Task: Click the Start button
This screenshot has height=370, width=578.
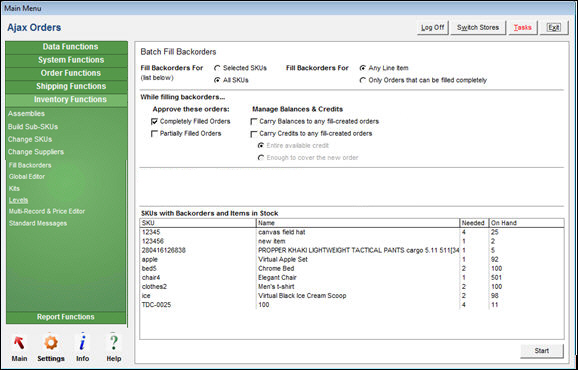Action: coord(542,351)
